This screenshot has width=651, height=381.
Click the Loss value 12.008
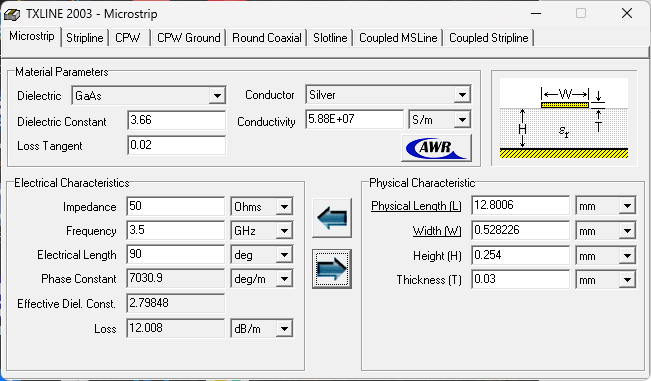coord(175,329)
